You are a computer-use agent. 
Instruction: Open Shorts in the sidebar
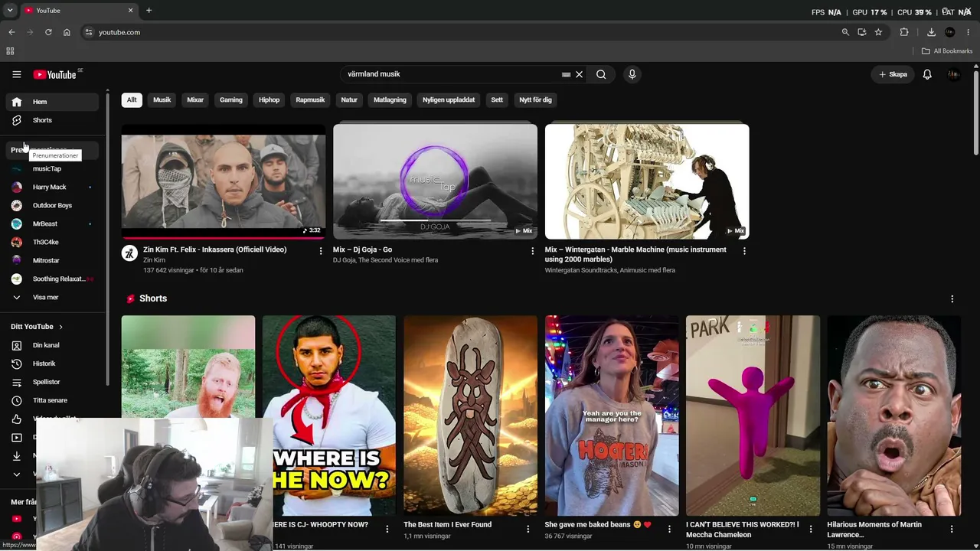point(53,120)
